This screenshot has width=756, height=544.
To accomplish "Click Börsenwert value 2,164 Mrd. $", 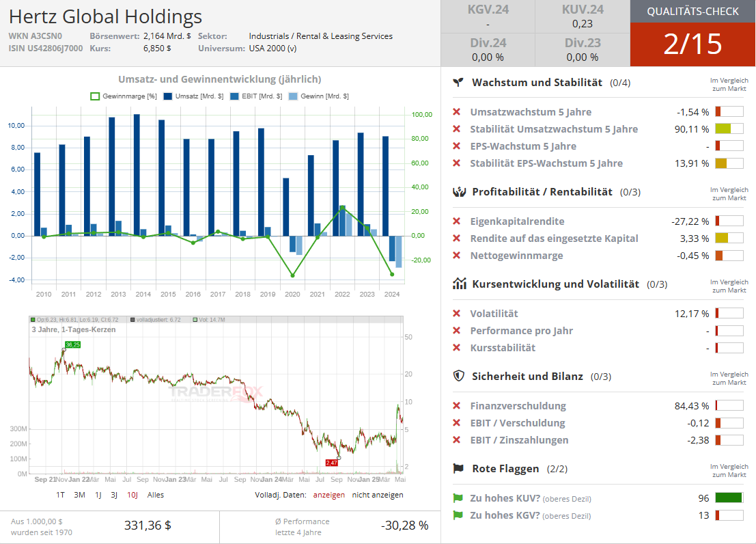I will click(x=167, y=36).
